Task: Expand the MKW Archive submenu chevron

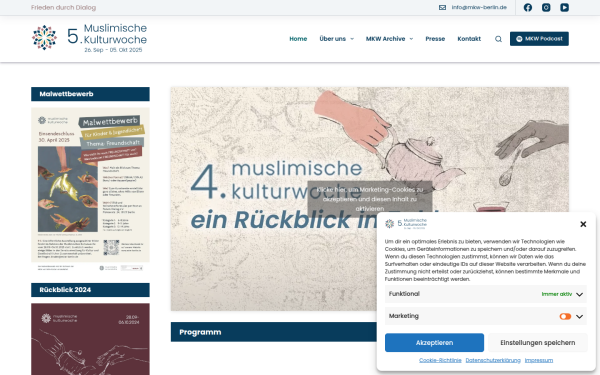Action: coord(411,39)
